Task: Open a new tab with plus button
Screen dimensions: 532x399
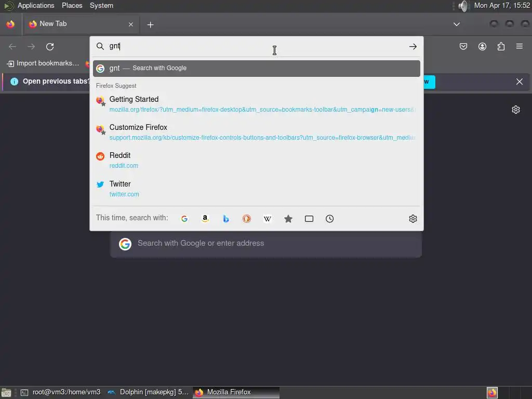Action: pyautogui.click(x=150, y=25)
